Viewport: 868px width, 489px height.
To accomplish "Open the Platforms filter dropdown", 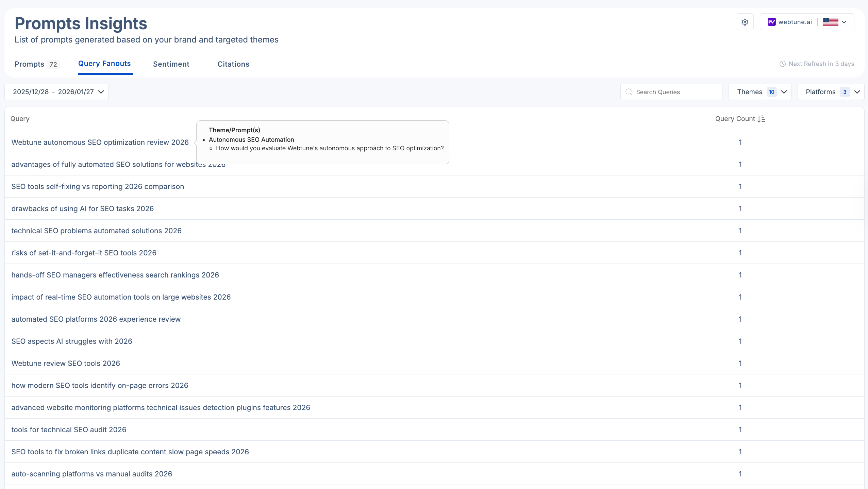I will (831, 92).
